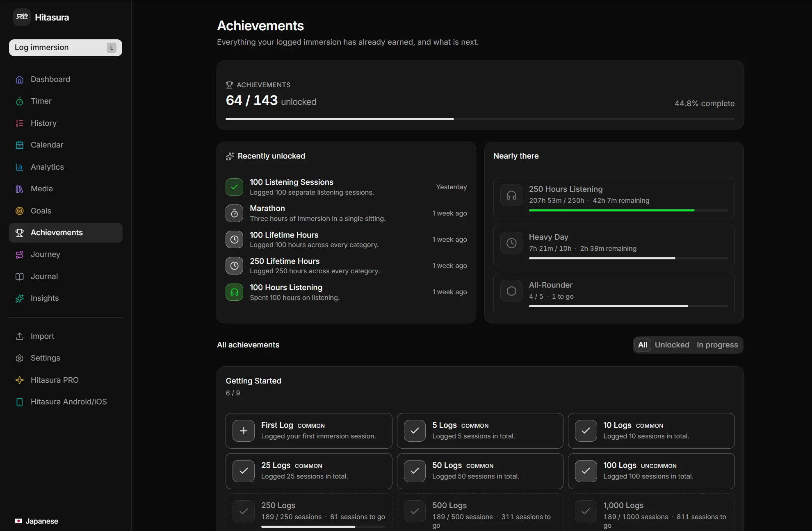Open the Hitasura Android/iOS link
The width and height of the screenshot is (812, 531).
66,402
